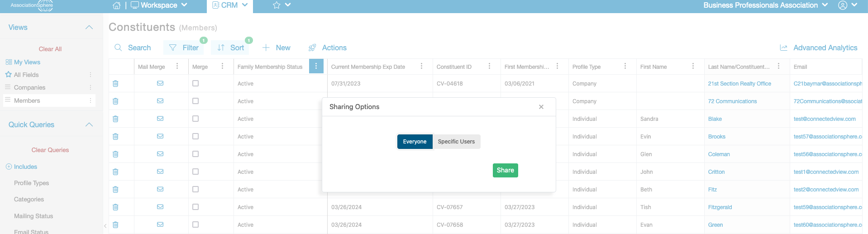
Task: Open Family Membership Status column options menu
Action: (x=316, y=67)
